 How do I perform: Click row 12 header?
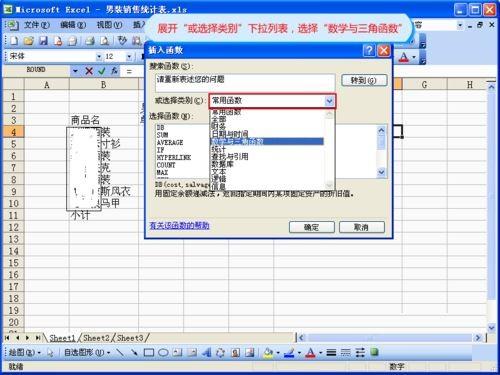(14, 227)
